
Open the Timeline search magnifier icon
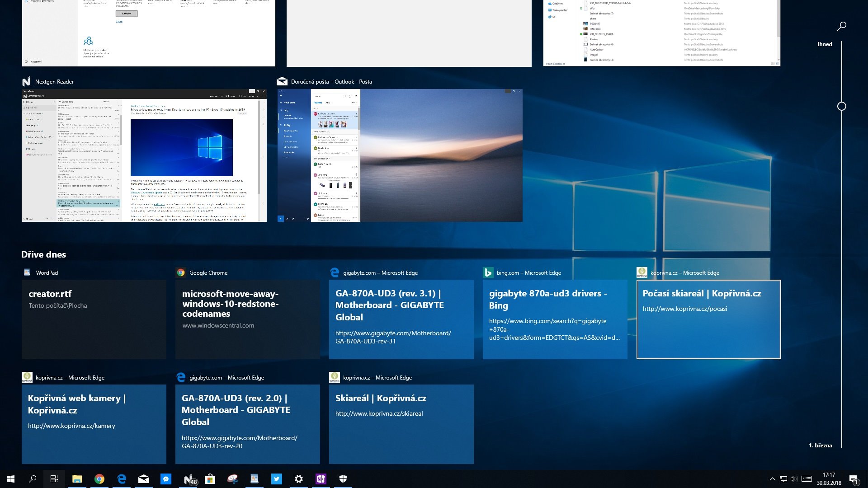click(x=841, y=26)
